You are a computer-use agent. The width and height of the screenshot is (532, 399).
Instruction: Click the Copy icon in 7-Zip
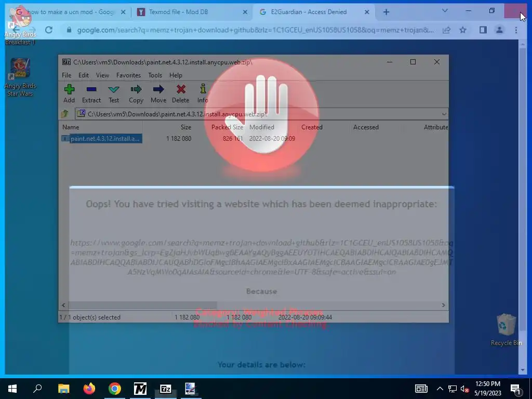136,94
